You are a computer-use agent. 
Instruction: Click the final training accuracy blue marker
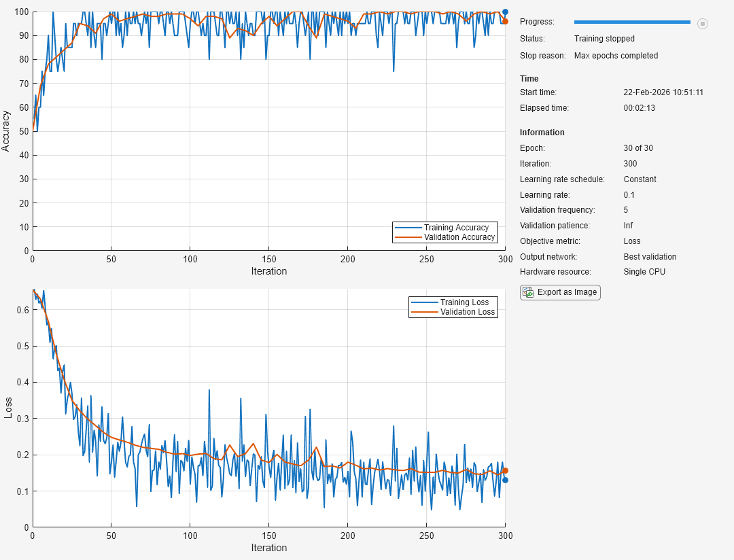click(x=505, y=12)
